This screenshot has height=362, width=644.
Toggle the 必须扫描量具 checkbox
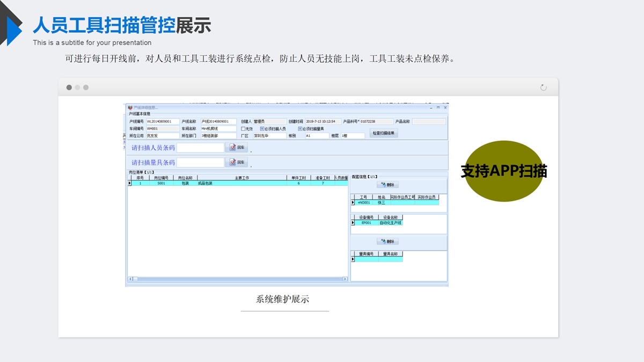(299, 129)
